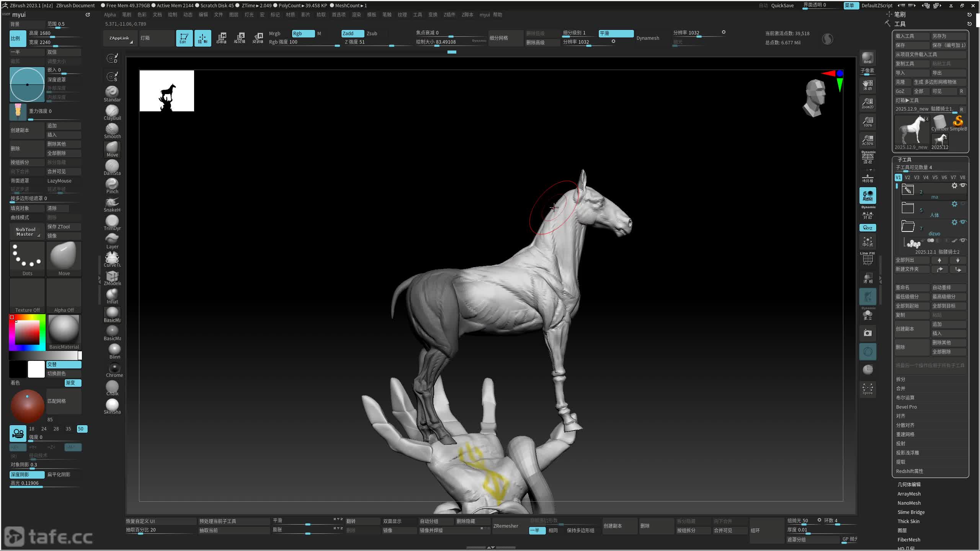The width and height of the screenshot is (980, 551).
Task: Collapse the dizuo subtool folder
Action: (908, 226)
